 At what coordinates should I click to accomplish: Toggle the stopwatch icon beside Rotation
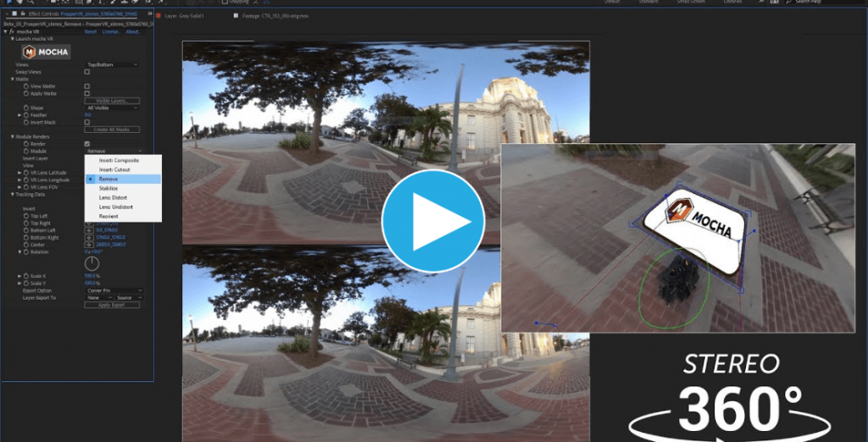(x=26, y=251)
